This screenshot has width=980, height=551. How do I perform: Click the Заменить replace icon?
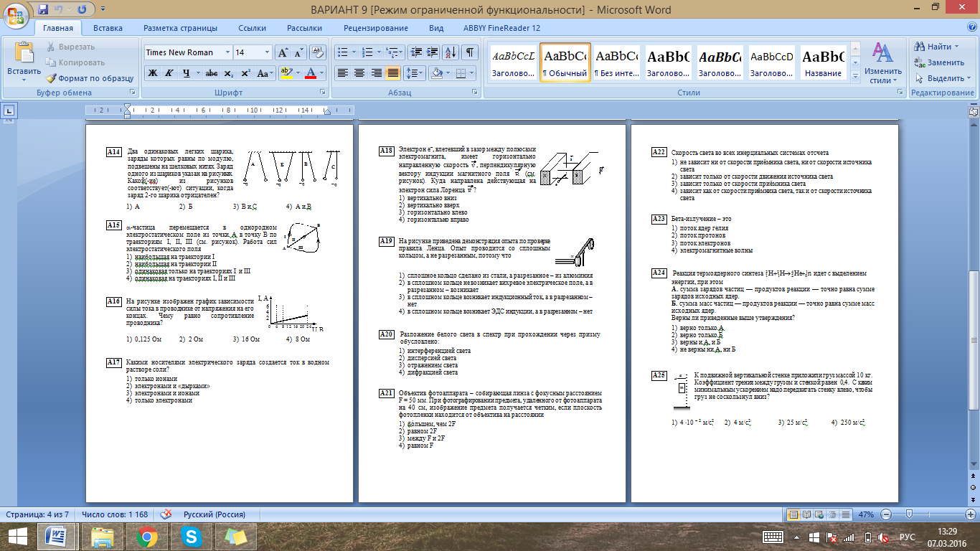point(939,62)
